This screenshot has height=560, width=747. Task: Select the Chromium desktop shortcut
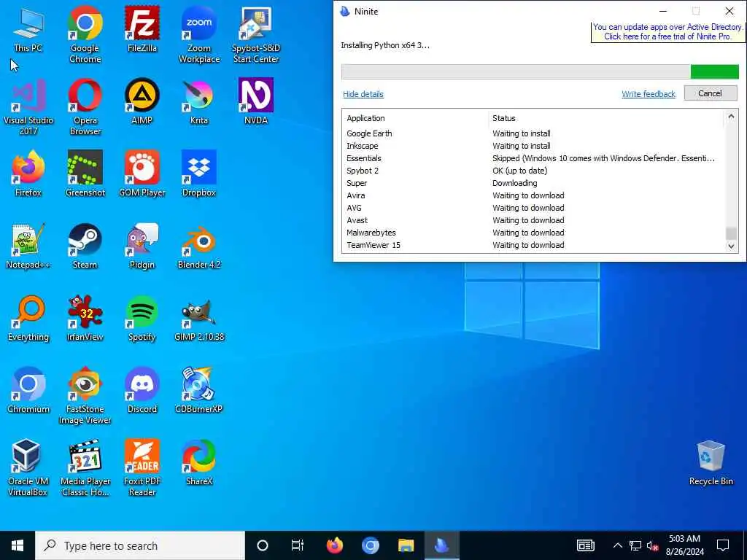coord(28,392)
